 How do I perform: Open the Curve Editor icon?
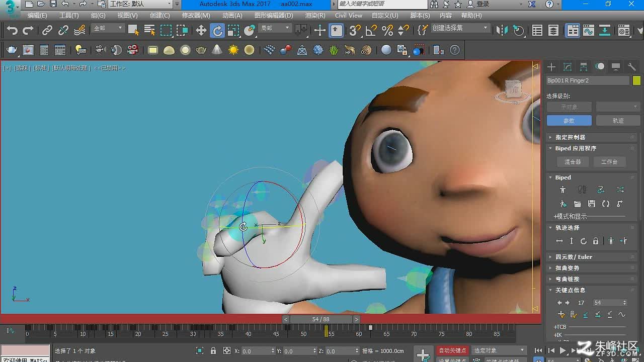(x=589, y=31)
